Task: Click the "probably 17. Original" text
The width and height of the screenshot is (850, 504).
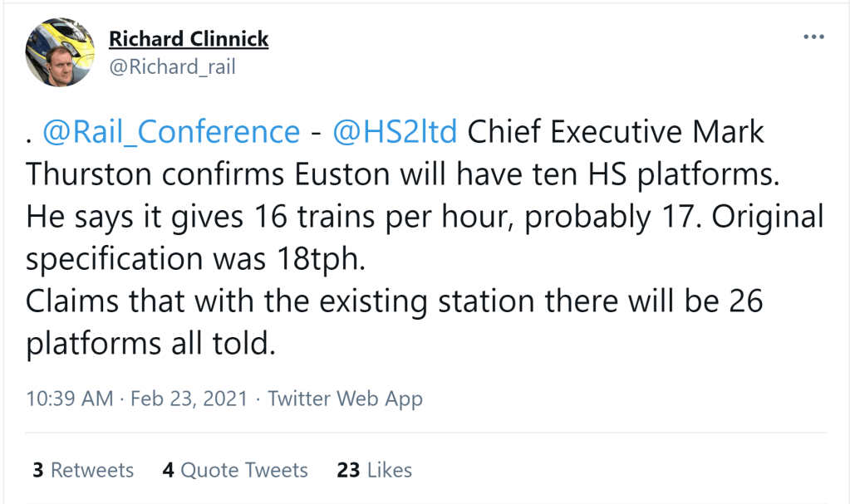Action: click(673, 217)
